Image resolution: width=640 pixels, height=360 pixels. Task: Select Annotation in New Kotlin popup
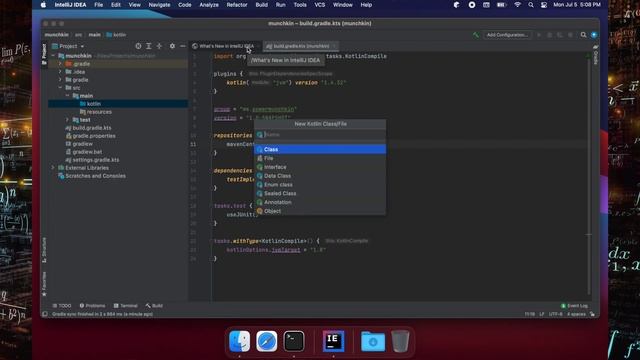pos(320,202)
